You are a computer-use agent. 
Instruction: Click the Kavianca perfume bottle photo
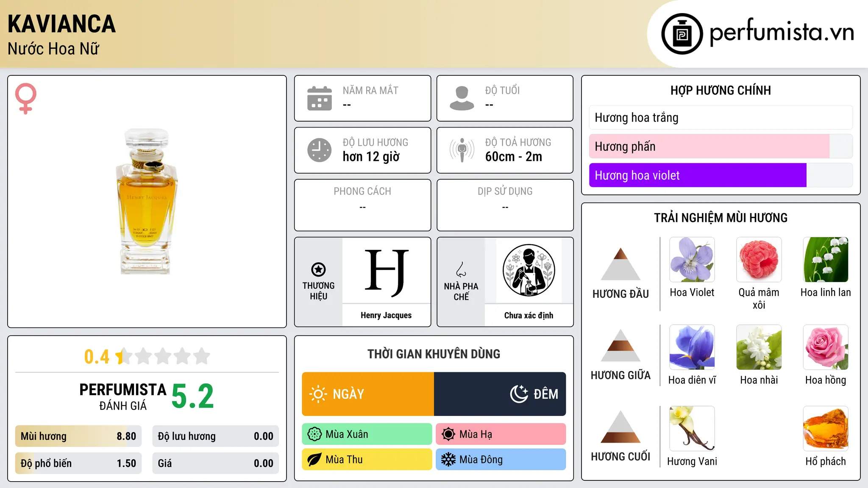click(x=147, y=202)
